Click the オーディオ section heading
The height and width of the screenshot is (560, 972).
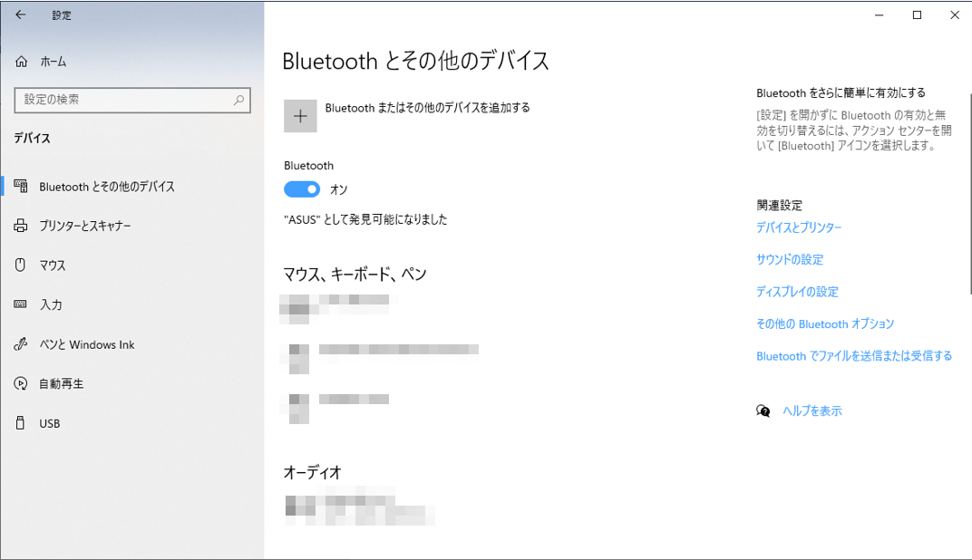coord(313,473)
